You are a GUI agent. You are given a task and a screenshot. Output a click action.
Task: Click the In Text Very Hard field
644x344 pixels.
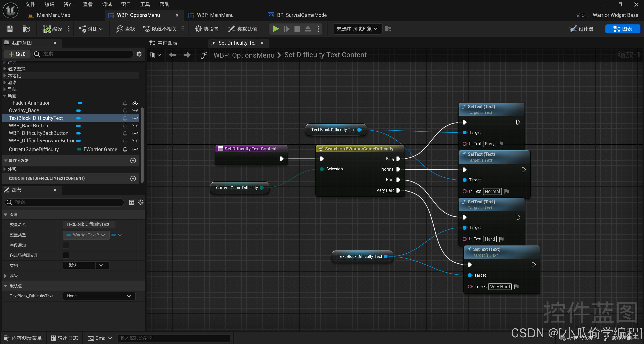[x=500, y=287]
